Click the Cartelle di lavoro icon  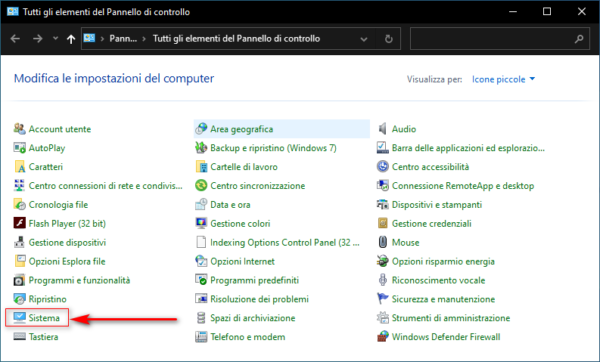point(201,166)
